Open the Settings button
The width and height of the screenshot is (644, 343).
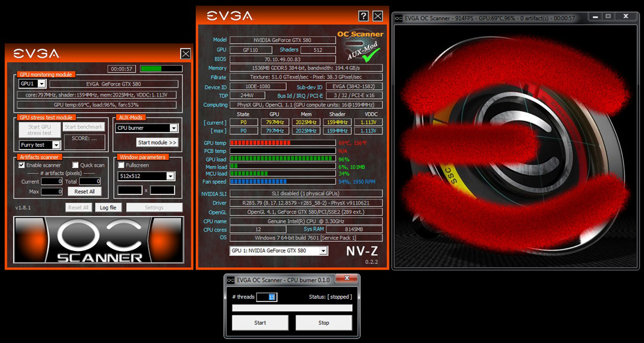tap(154, 208)
